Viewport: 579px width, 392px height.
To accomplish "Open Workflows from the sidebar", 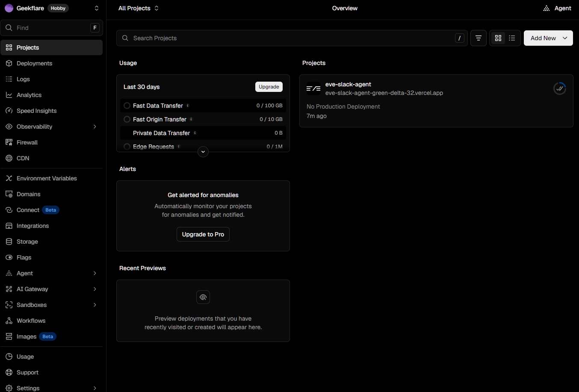I will coord(51,321).
